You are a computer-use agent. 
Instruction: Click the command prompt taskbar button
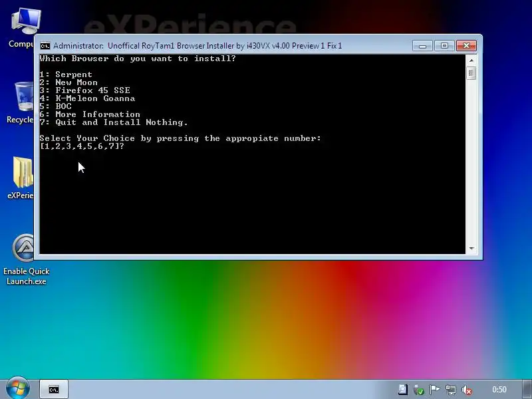(54, 389)
